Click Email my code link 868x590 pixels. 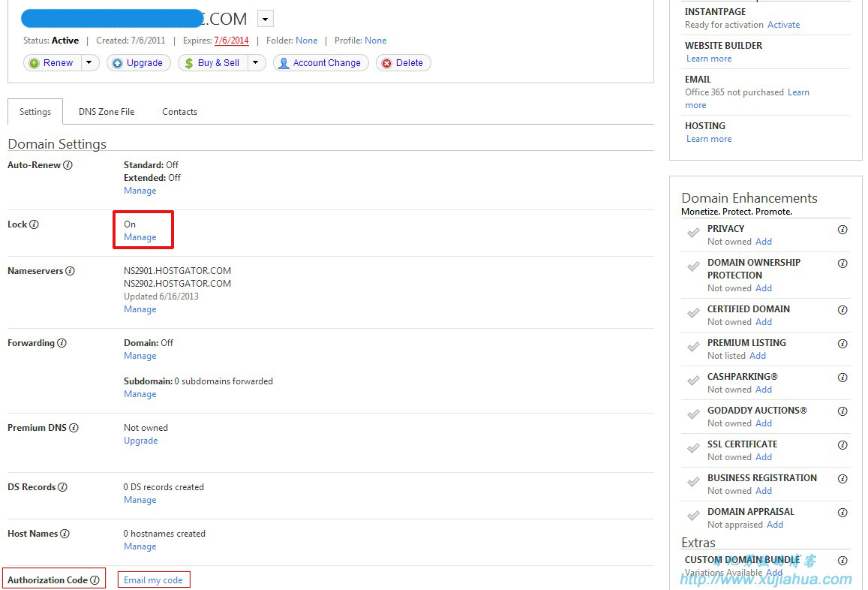tap(153, 580)
